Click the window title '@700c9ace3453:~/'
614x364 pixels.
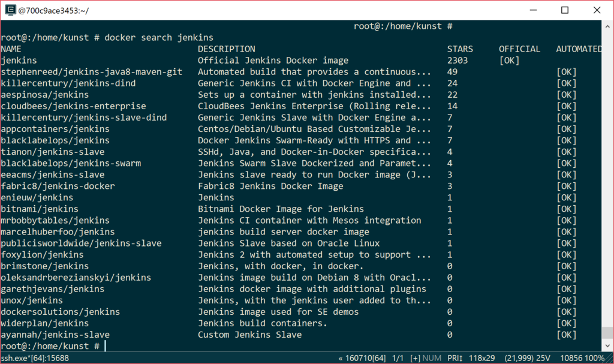pyautogui.click(x=53, y=11)
